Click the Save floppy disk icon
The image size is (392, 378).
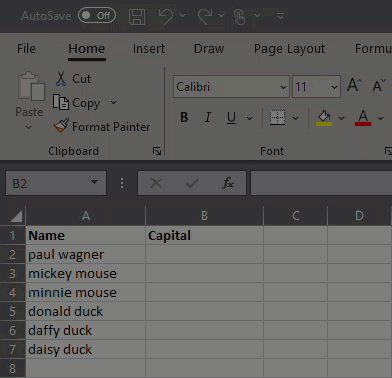click(x=137, y=17)
